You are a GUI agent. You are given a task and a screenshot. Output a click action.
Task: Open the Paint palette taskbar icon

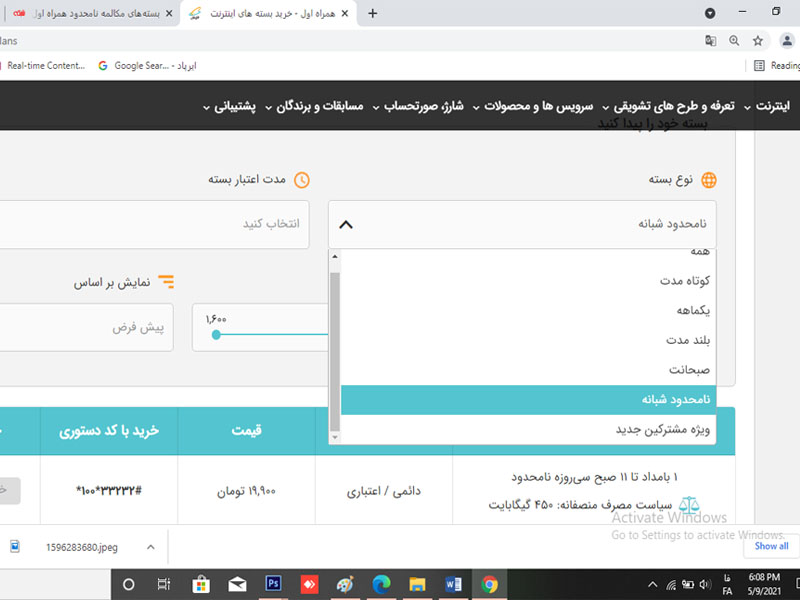345,584
